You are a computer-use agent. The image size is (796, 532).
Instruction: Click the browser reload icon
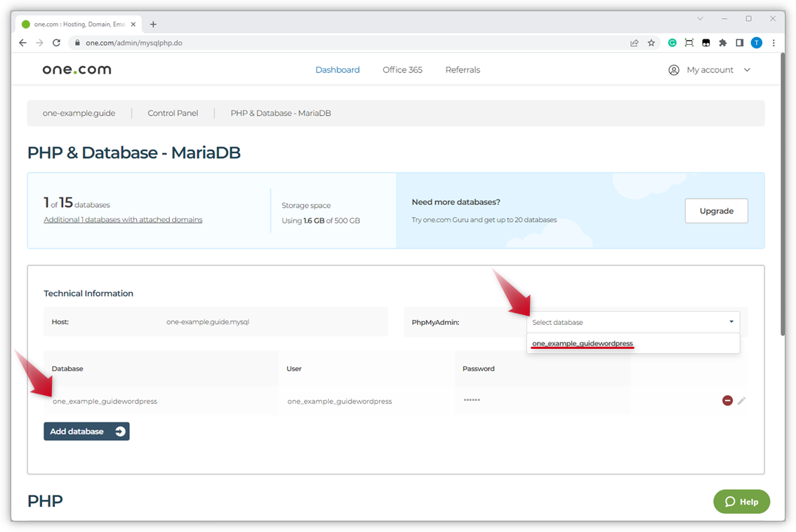pos(56,43)
